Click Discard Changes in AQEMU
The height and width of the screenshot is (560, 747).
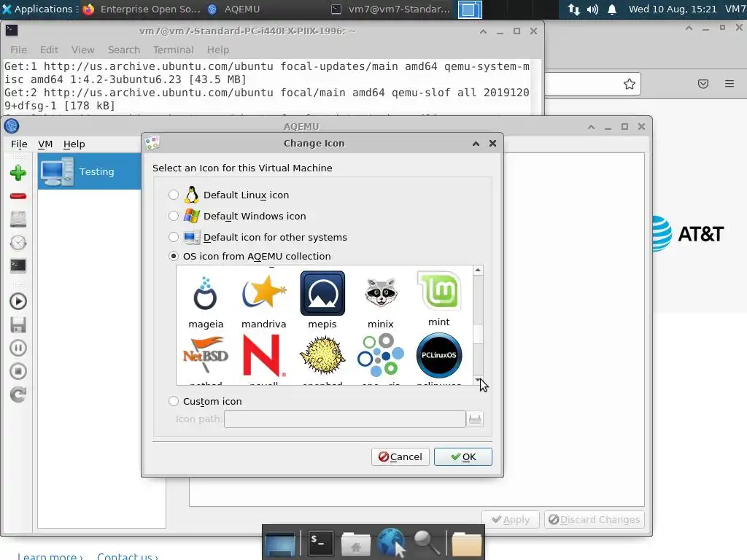click(x=594, y=519)
